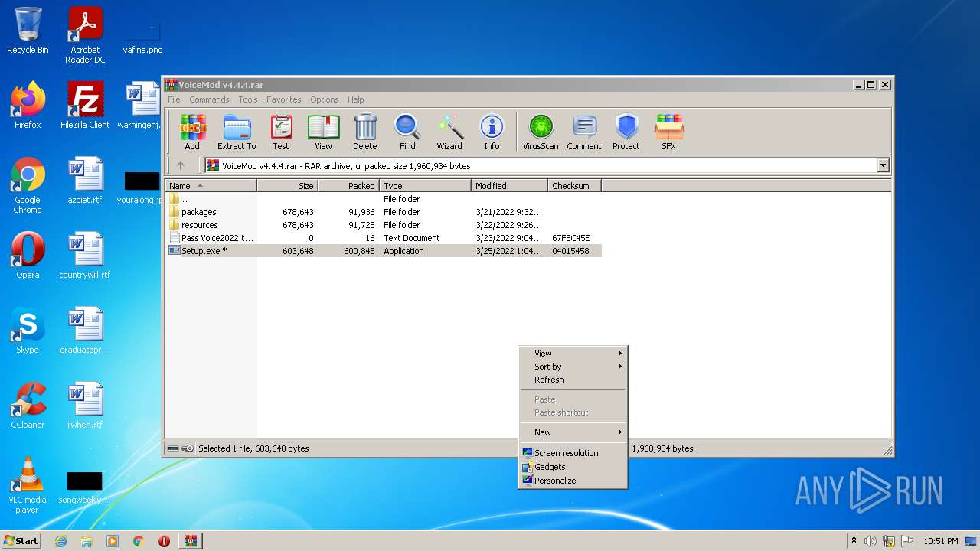Launch the Wizard wand icon
The height and width of the screenshot is (551, 980).
(x=449, y=132)
